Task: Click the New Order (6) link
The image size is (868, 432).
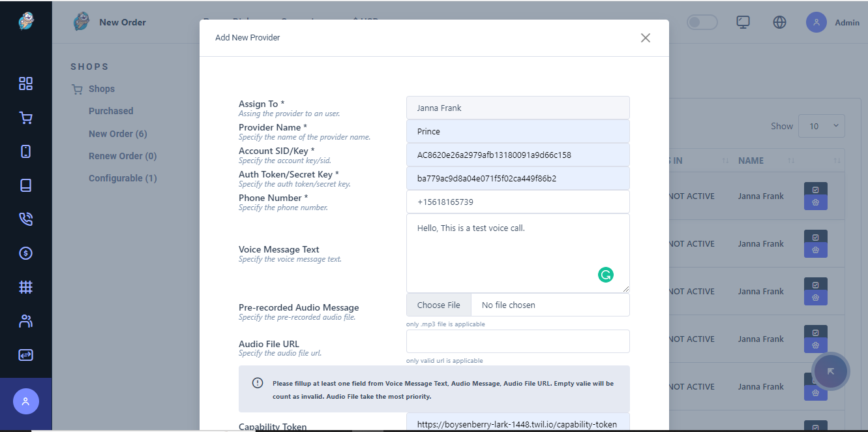Action: (117, 133)
